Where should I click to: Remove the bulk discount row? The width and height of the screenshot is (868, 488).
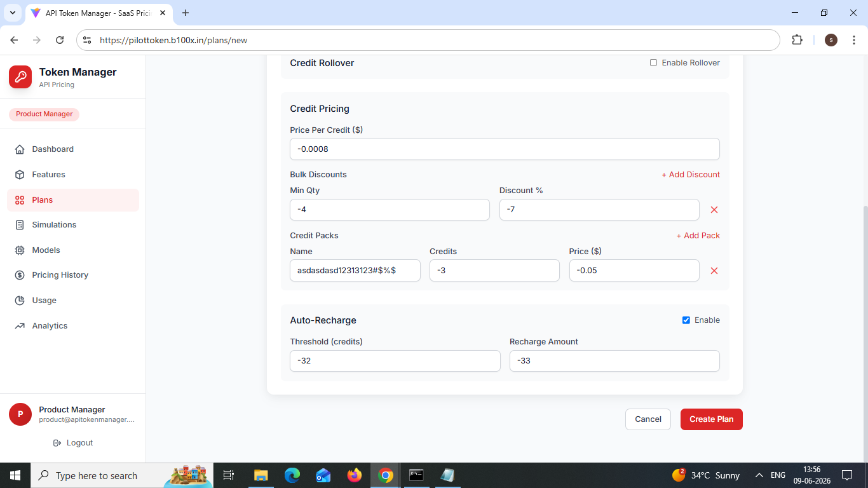(x=714, y=210)
